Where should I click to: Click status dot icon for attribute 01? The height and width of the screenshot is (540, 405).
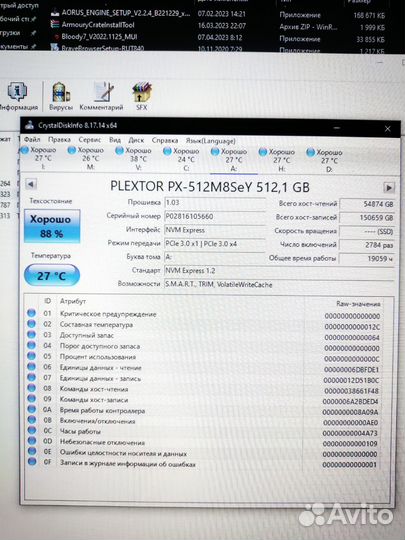pyautogui.click(x=31, y=313)
